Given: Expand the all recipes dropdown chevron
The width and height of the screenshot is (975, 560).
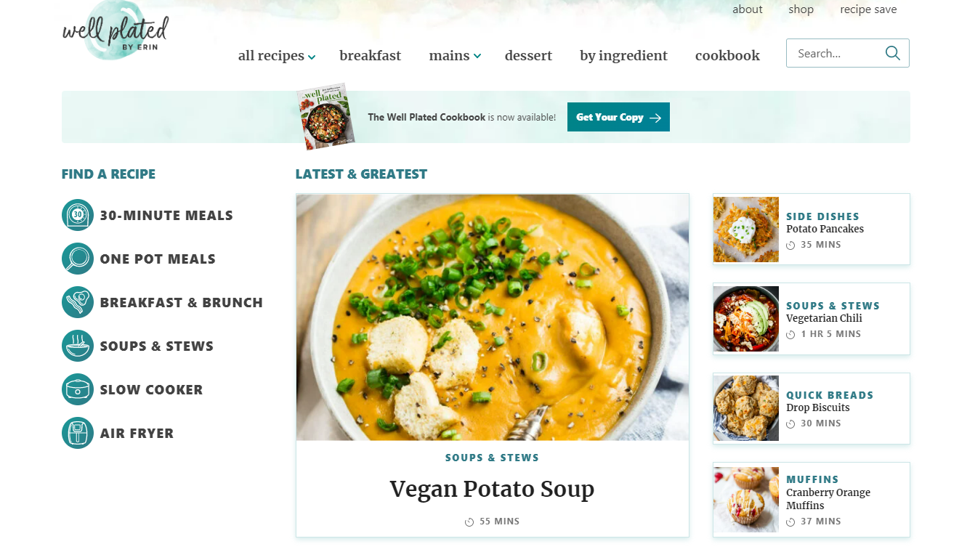Looking at the screenshot, I should tap(312, 57).
